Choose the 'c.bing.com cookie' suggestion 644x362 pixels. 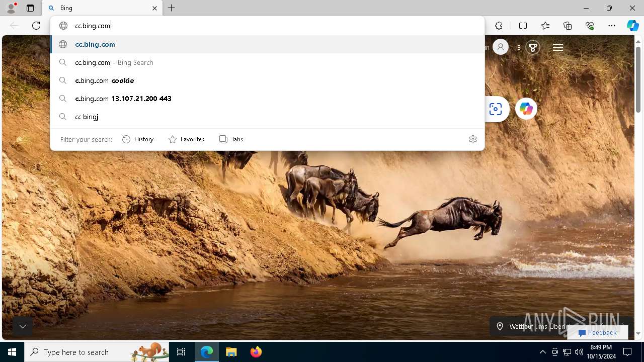[x=267, y=80]
